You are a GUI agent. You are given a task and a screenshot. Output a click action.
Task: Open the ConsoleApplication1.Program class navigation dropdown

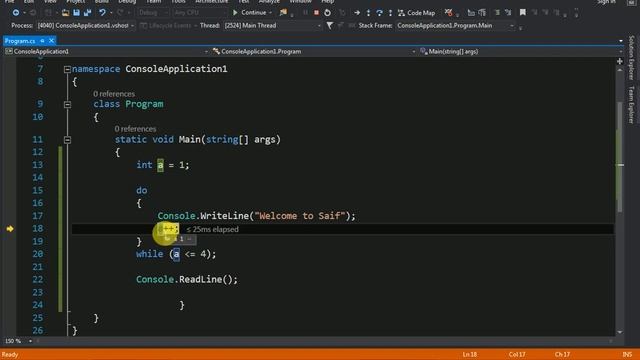tap(314, 51)
